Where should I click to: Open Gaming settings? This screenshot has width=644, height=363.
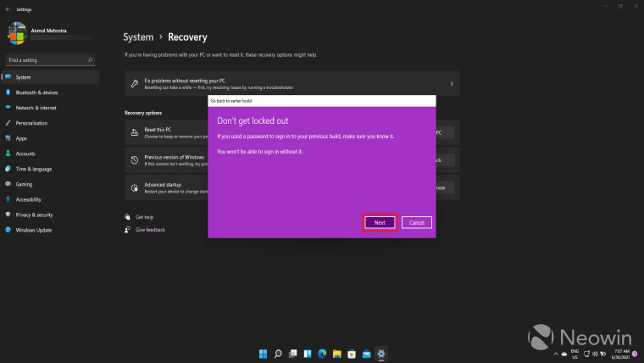pos(51,184)
